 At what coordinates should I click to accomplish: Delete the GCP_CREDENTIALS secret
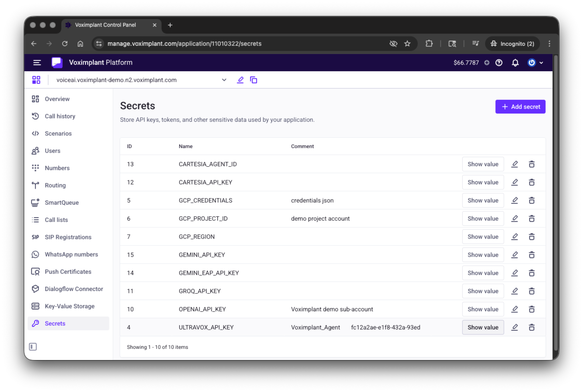532,201
